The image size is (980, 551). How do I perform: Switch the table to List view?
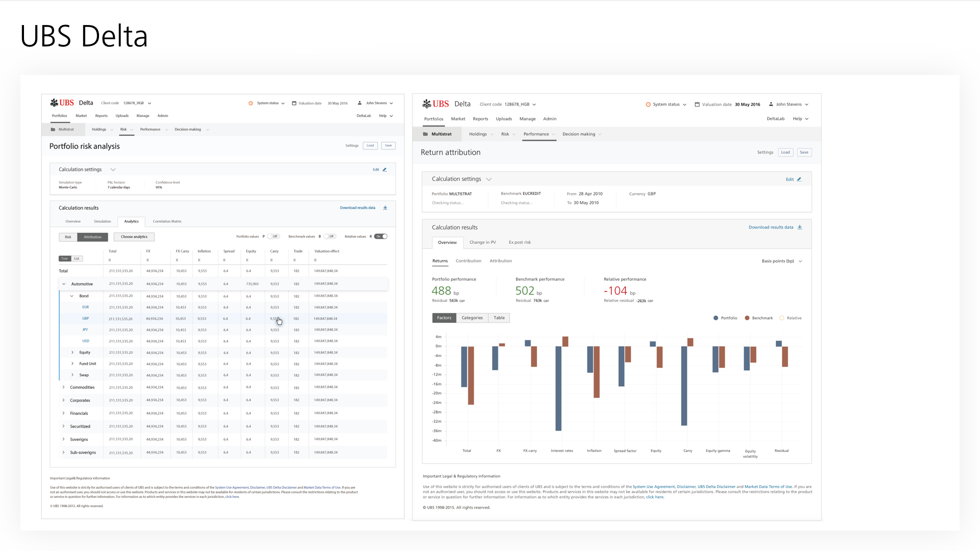pos(77,259)
